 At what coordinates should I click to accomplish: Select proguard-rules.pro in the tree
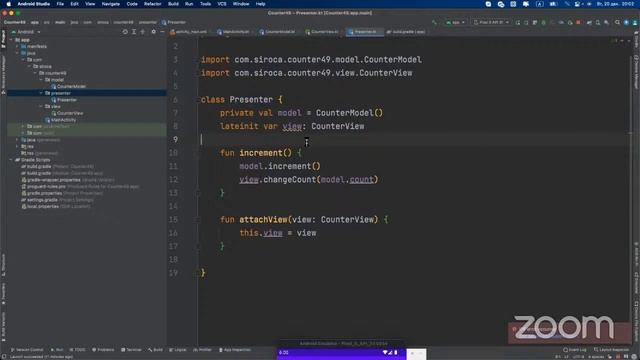[80, 187]
